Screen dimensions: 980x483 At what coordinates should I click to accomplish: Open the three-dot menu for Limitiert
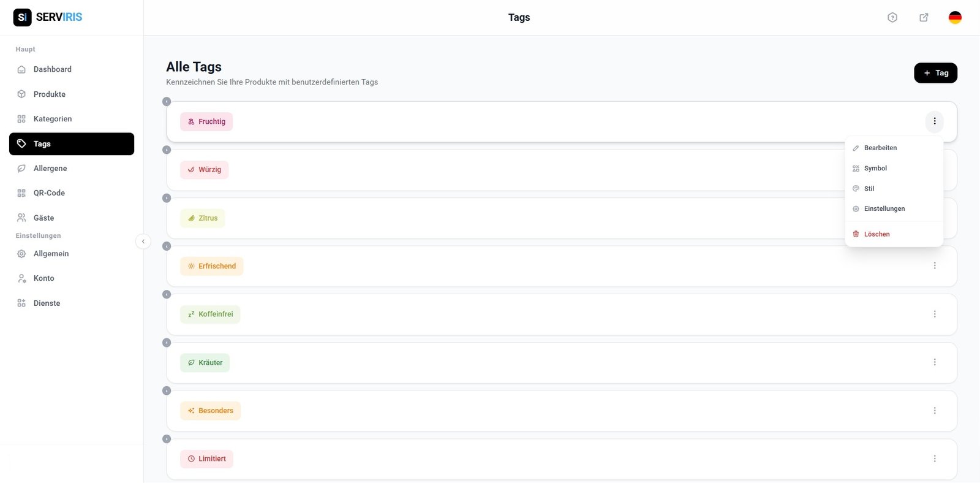click(x=935, y=459)
